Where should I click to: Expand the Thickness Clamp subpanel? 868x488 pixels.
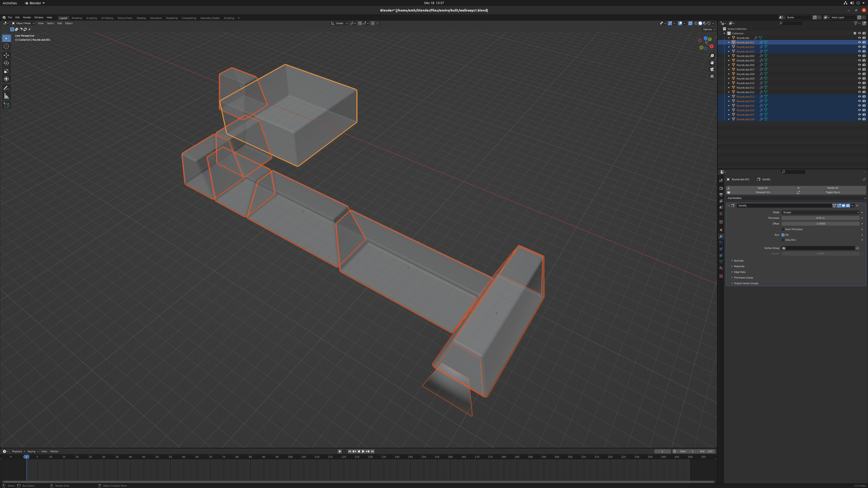743,278
